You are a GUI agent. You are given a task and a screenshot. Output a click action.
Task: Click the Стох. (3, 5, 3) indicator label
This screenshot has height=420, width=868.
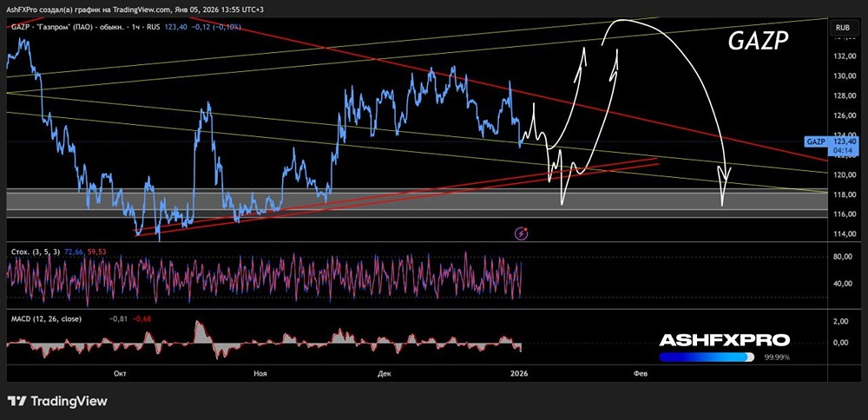(34, 252)
